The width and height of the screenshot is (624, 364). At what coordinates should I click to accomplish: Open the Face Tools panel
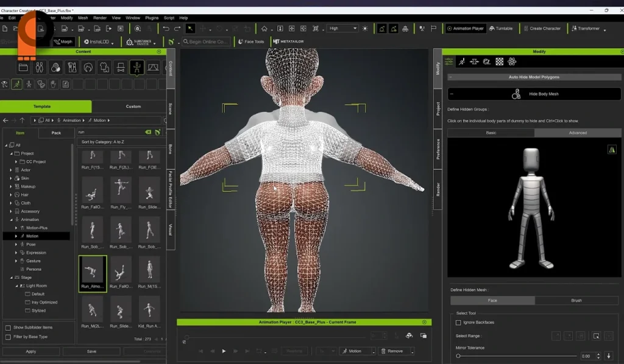pos(250,41)
